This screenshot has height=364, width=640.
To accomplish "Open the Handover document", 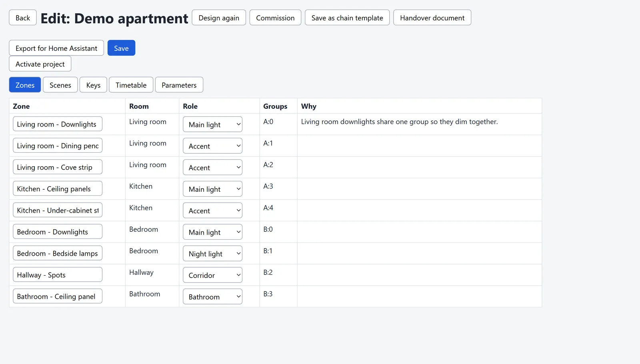I will click(x=432, y=18).
